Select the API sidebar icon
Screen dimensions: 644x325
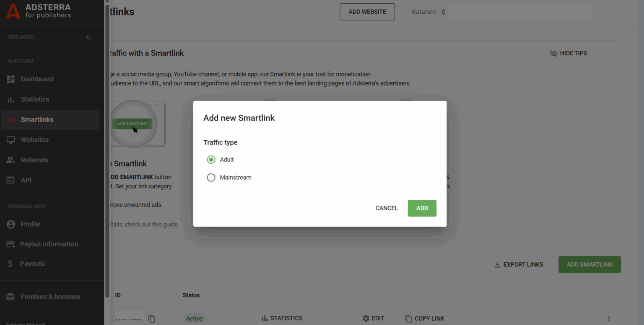point(11,180)
